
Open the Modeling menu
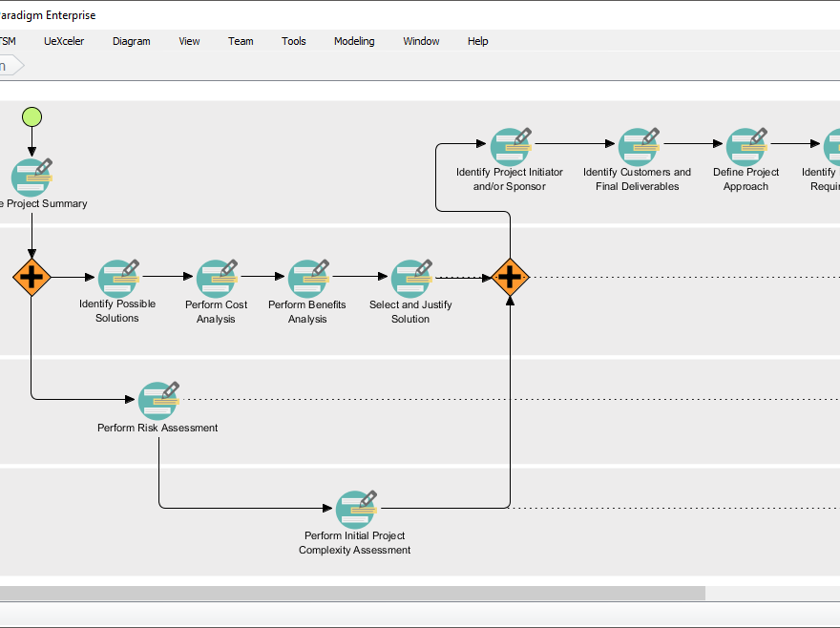[354, 41]
